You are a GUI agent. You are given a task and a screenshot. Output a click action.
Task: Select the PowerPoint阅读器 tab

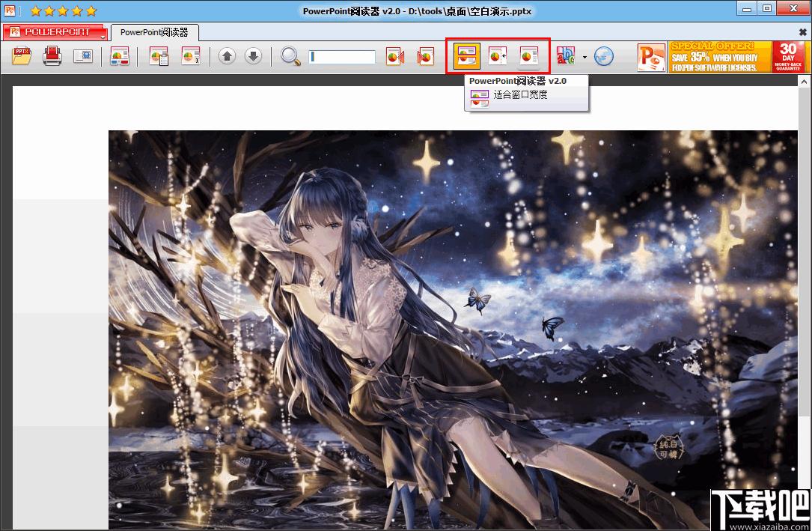pyautogui.click(x=154, y=32)
